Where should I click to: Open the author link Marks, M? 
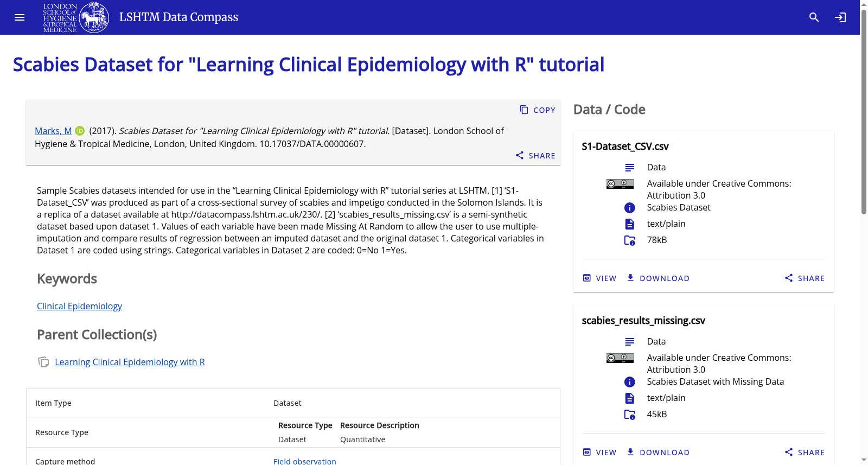53,131
